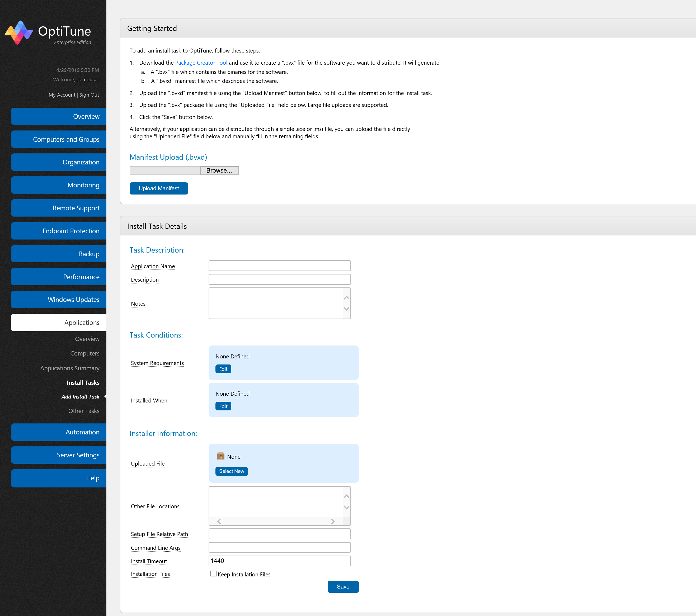Click the Install Timeout field showing 1440
The height and width of the screenshot is (616, 696).
(279, 561)
